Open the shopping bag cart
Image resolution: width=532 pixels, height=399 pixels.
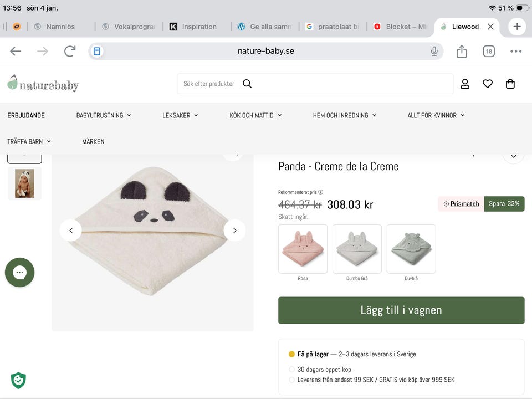point(510,84)
